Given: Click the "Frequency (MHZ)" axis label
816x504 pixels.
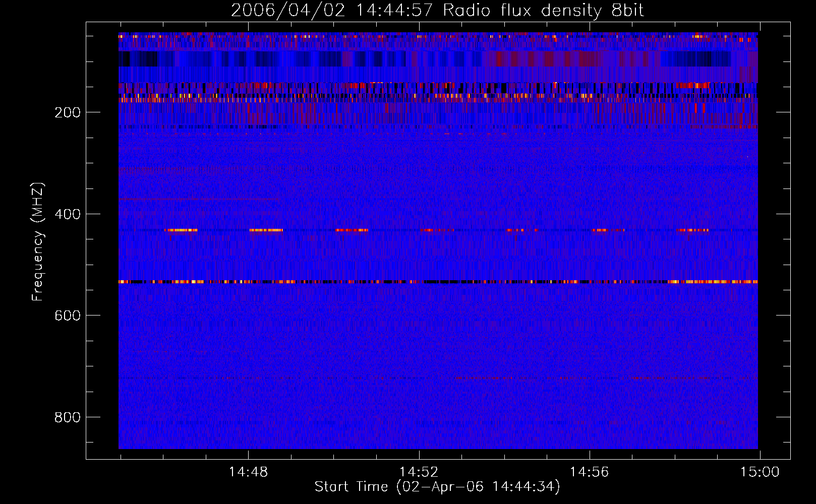Looking at the screenshot, I should pyautogui.click(x=38, y=242).
